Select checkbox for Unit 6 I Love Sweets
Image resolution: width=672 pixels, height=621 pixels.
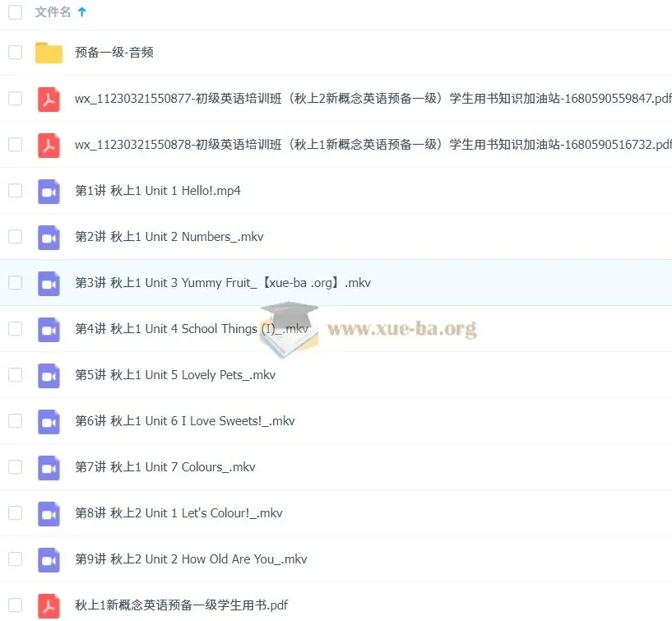point(16,421)
